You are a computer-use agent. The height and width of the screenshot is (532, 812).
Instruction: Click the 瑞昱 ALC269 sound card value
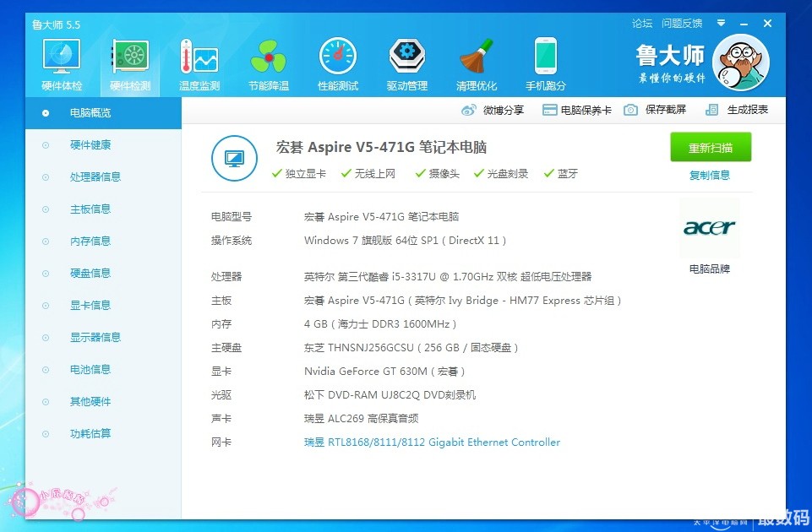[361, 418]
